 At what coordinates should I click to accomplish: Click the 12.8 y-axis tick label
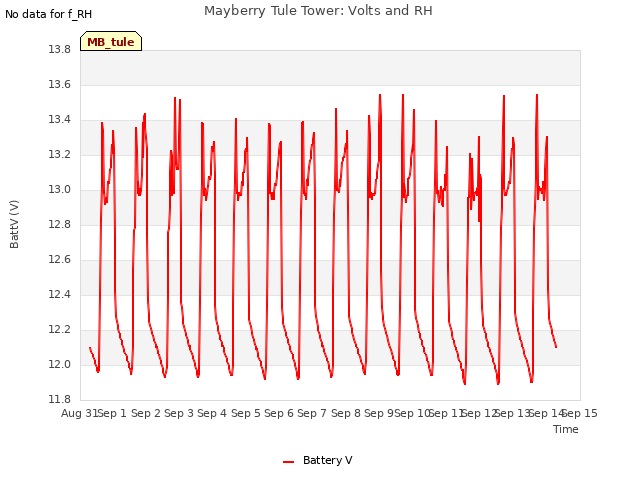pos(60,224)
